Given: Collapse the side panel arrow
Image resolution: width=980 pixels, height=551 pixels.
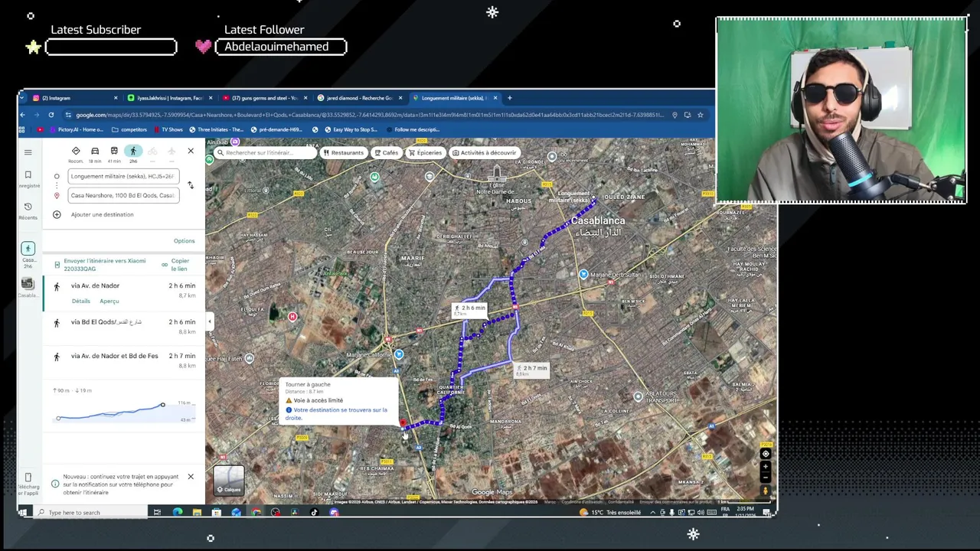Looking at the screenshot, I should pos(210,322).
